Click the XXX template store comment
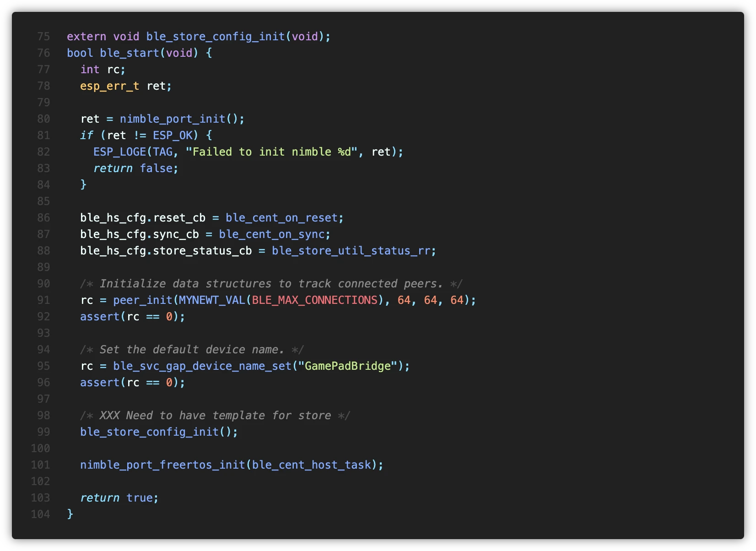This screenshot has width=756, height=551. 214,415
